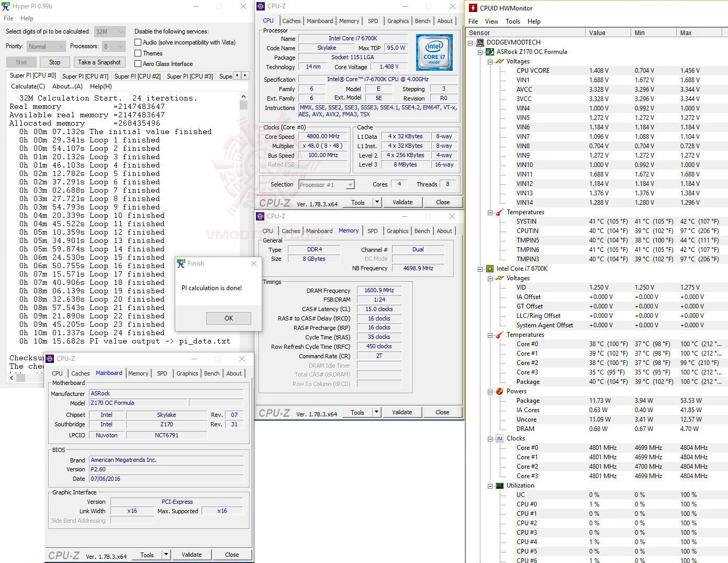Click the Intel Core i7 logo badge
The width and height of the screenshot is (728, 563).
click(x=434, y=52)
